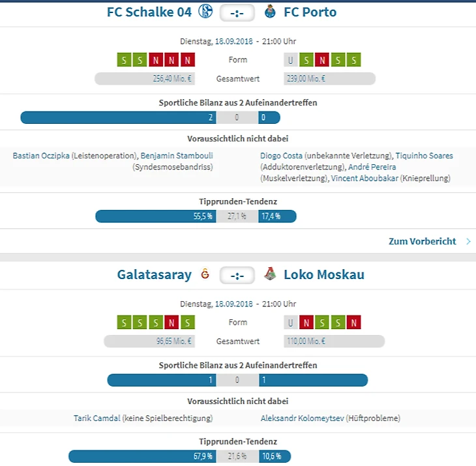Click the Loko Moskau club crest
Screen dimensions: 476x466
pyautogui.click(x=269, y=274)
